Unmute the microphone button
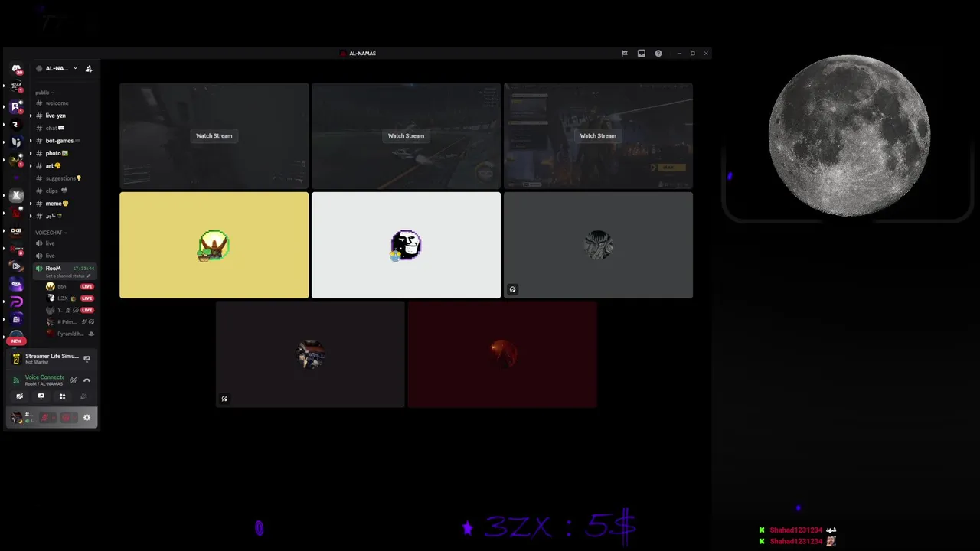 click(x=44, y=417)
